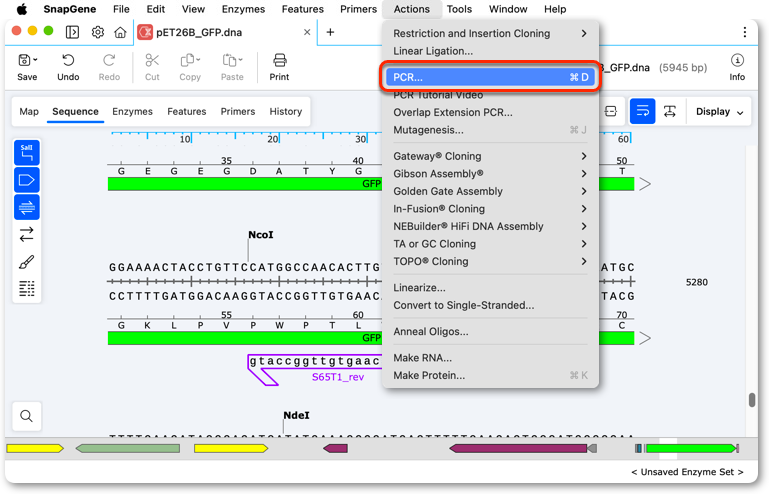
Task: Click the green GFP feature in overview map
Action: point(691,448)
